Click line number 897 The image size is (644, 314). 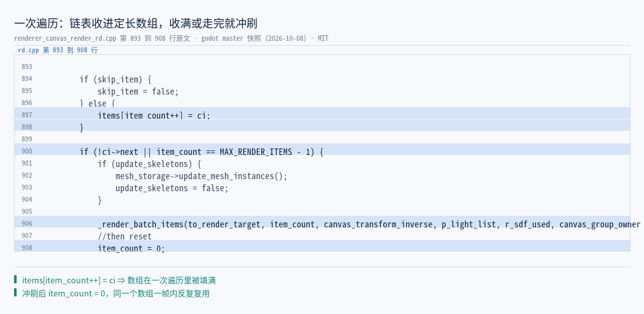pyautogui.click(x=27, y=115)
